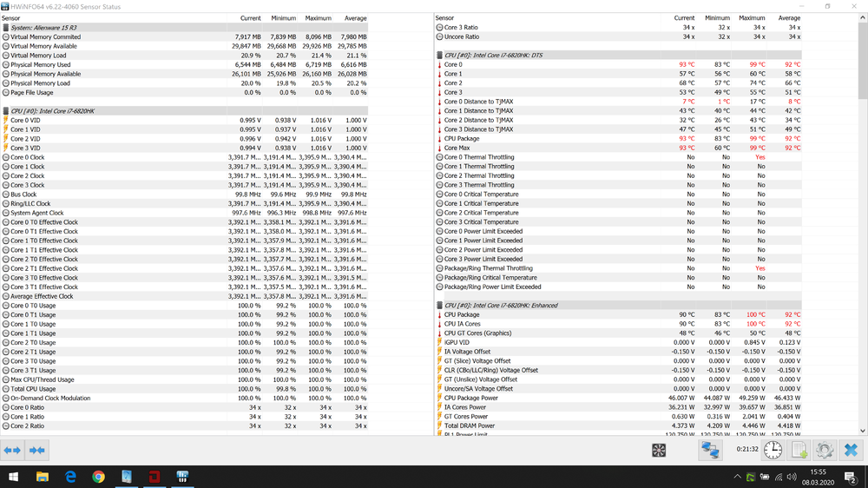The image size is (868, 488).
Task: Select the Physical Memory Used row
Action: [x=40, y=65]
